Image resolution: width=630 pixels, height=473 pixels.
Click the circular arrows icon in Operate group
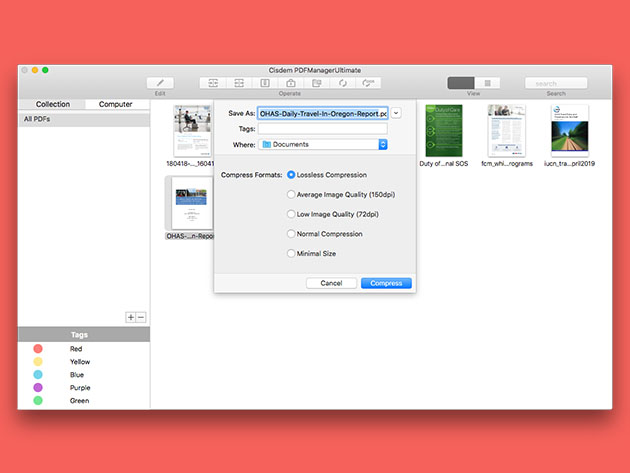pyautogui.click(x=343, y=83)
